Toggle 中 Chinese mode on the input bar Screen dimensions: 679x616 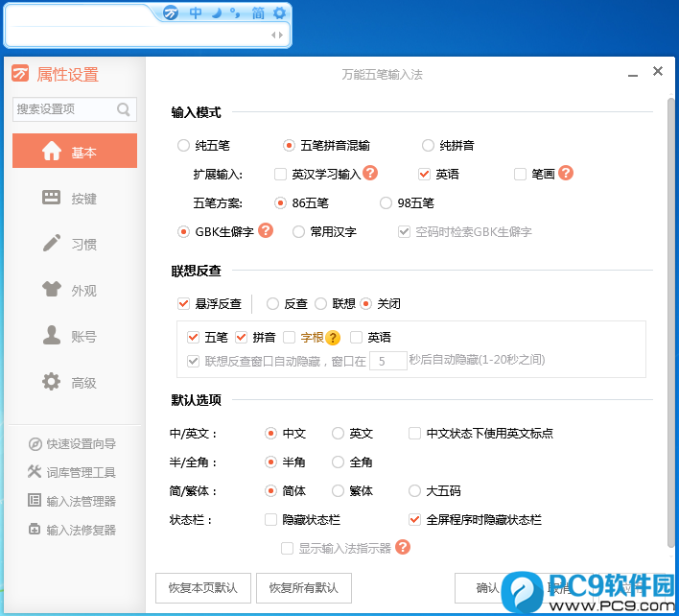pos(196,13)
